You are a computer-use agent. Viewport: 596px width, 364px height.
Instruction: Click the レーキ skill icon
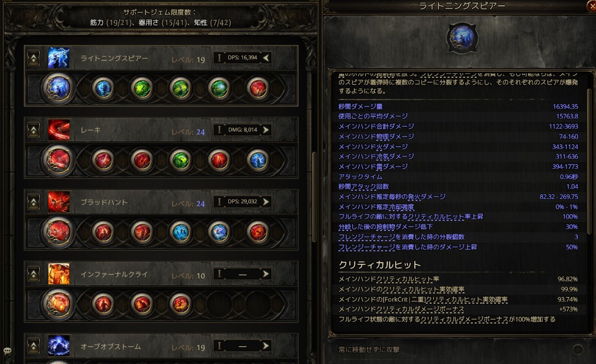(x=59, y=130)
